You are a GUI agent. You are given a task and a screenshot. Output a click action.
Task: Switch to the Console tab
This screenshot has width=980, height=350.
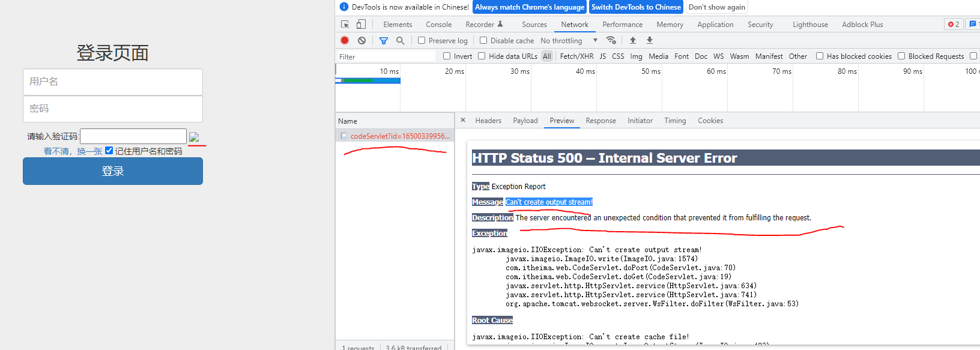coord(438,25)
